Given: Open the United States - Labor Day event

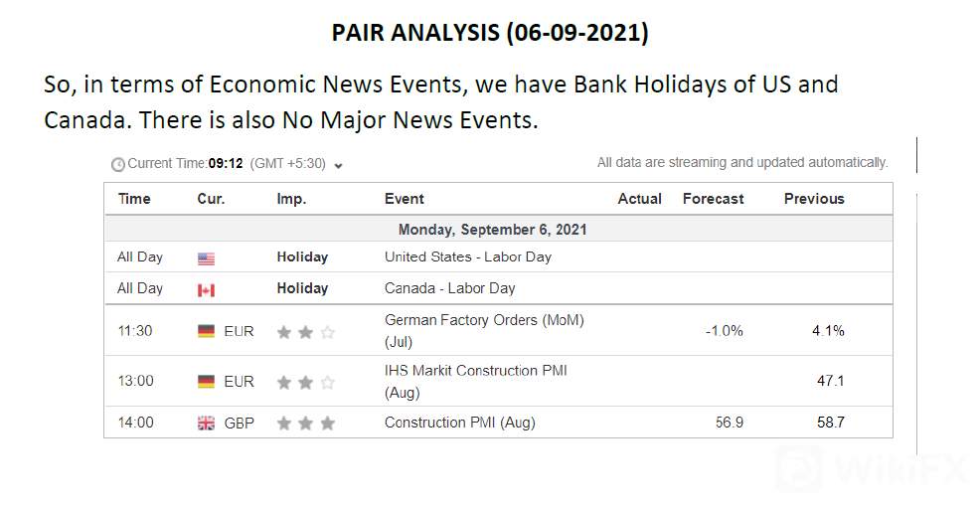Looking at the screenshot, I should click(x=467, y=256).
